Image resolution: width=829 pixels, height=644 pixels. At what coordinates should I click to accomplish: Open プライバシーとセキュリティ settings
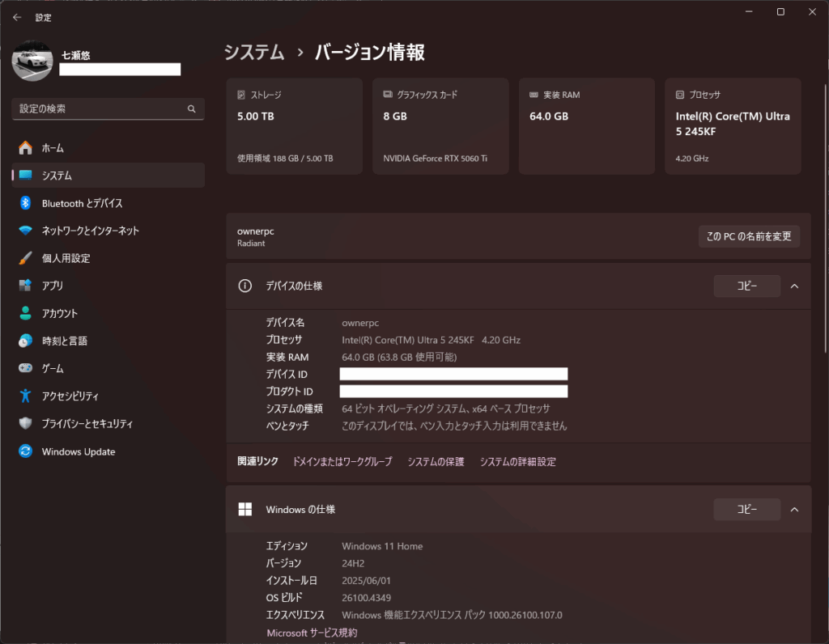pos(108,423)
